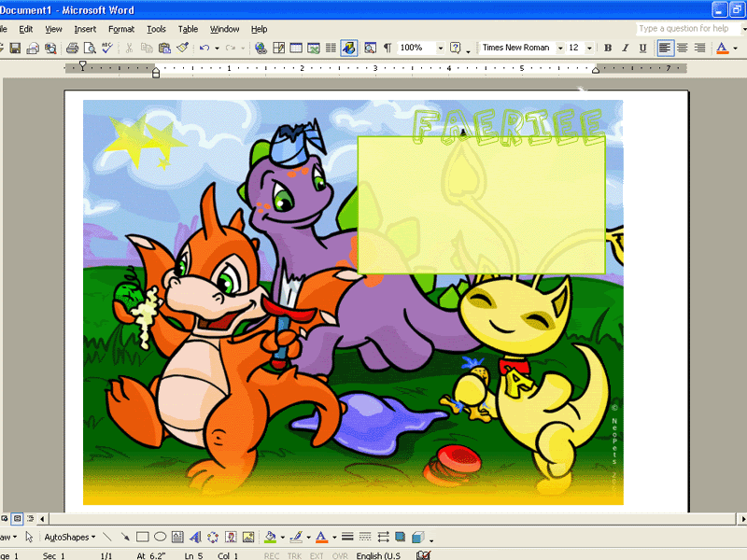This screenshot has height=560, width=747.
Task: Click the Insert Picture icon
Action: pyautogui.click(x=248, y=538)
